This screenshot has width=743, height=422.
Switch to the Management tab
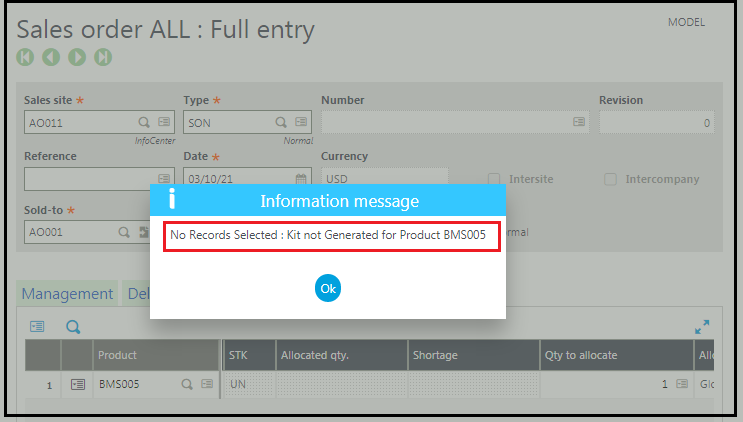(67, 294)
